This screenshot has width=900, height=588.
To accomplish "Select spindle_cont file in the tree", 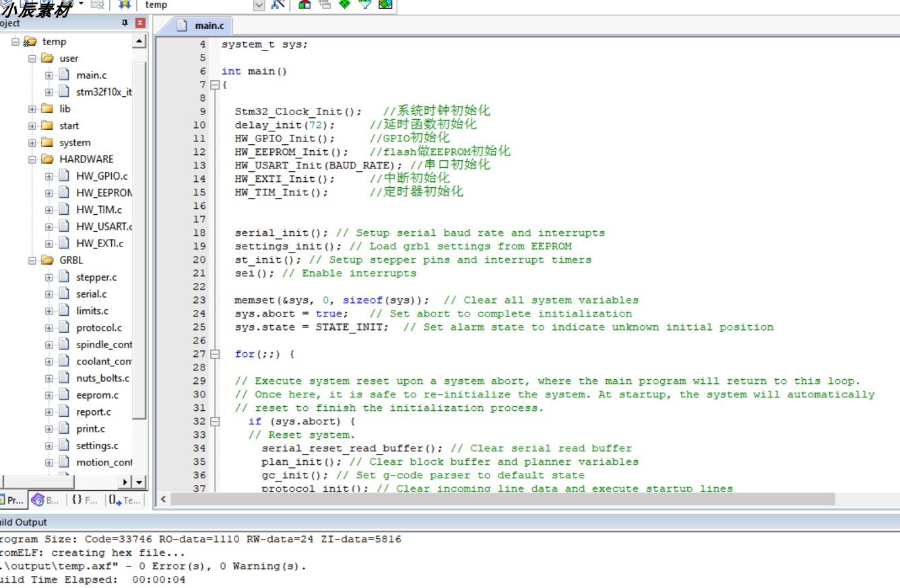I will coord(104,345).
